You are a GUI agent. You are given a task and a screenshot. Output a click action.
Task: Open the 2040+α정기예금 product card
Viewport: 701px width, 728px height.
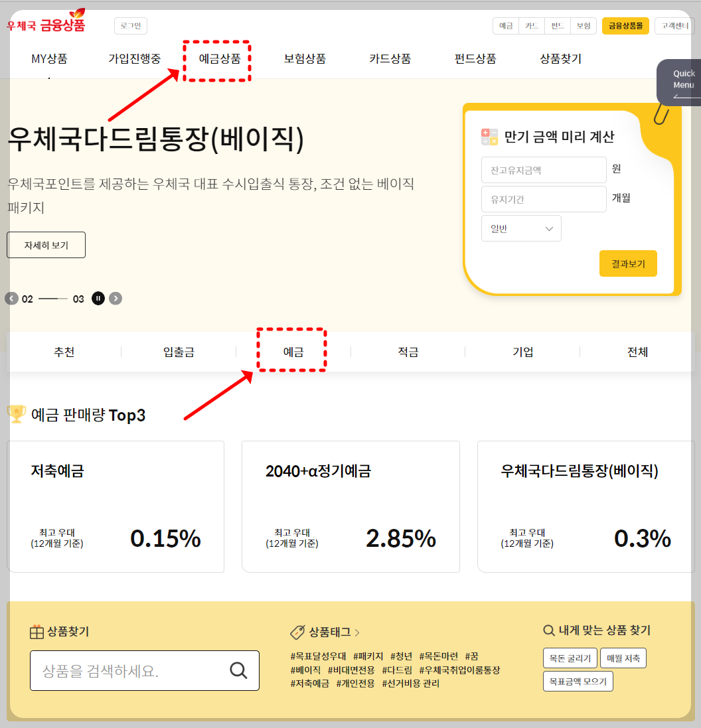350,506
